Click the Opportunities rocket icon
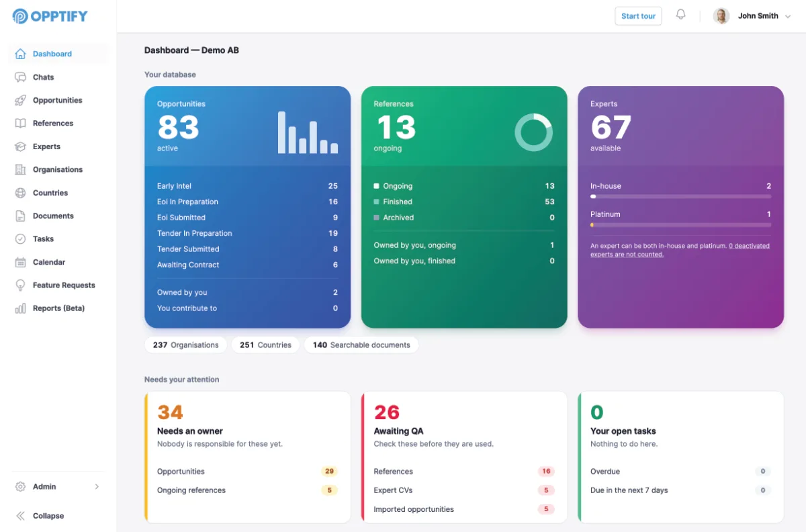Screen dimensions: 806x532 click(20, 100)
